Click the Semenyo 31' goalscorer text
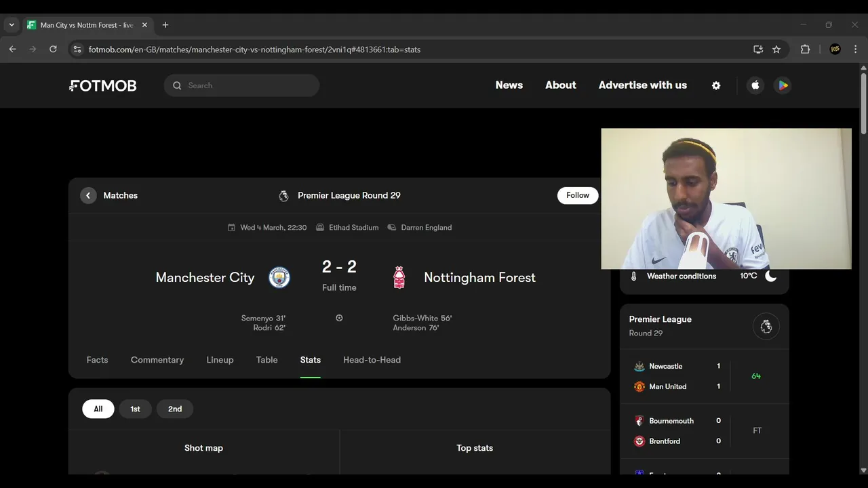This screenshot has width=868, height=488. (x=263, y=318)
